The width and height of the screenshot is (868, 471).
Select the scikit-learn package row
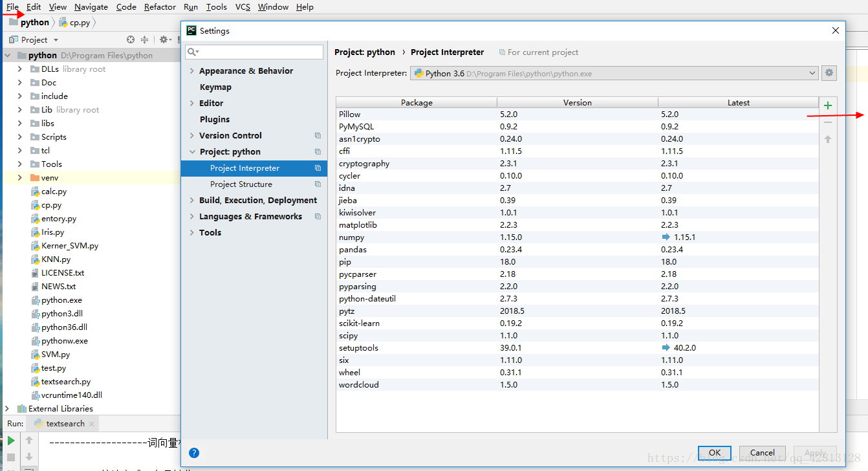pyautogui.click(x=577, y=323)
